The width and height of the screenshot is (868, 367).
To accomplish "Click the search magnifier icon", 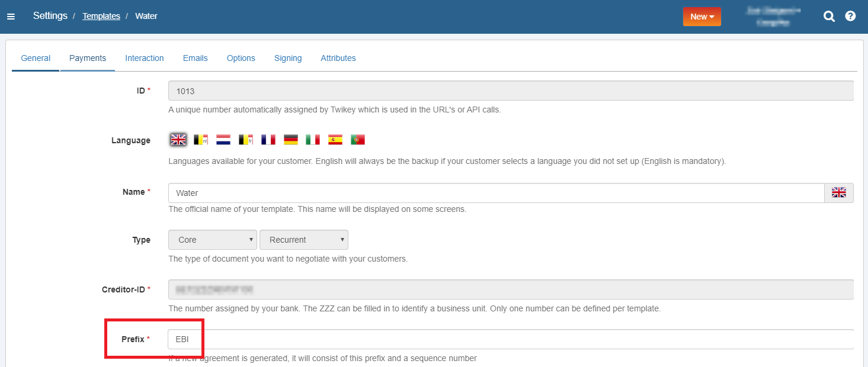I will (829, 17).
